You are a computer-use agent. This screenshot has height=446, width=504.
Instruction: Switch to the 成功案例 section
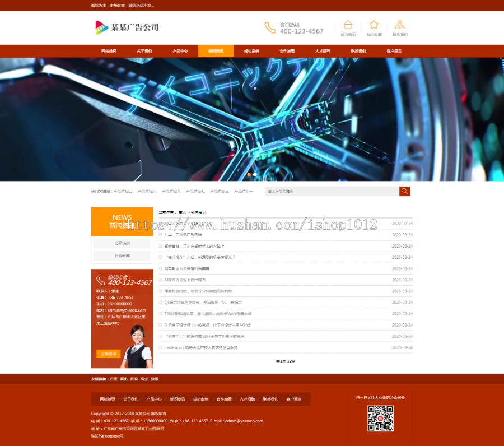point(251,51)
